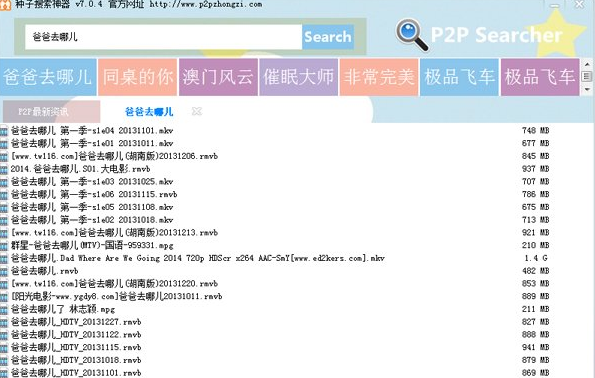Click video icon of s1e02 20131018.mkv

click(4, 220)
